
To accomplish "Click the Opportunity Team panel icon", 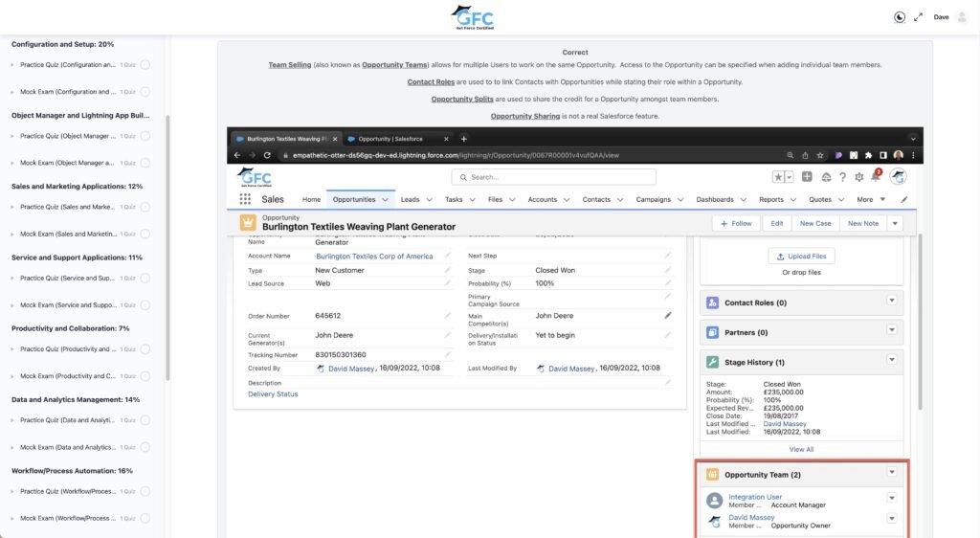I will pyautogui.click(x=712, y=474).
